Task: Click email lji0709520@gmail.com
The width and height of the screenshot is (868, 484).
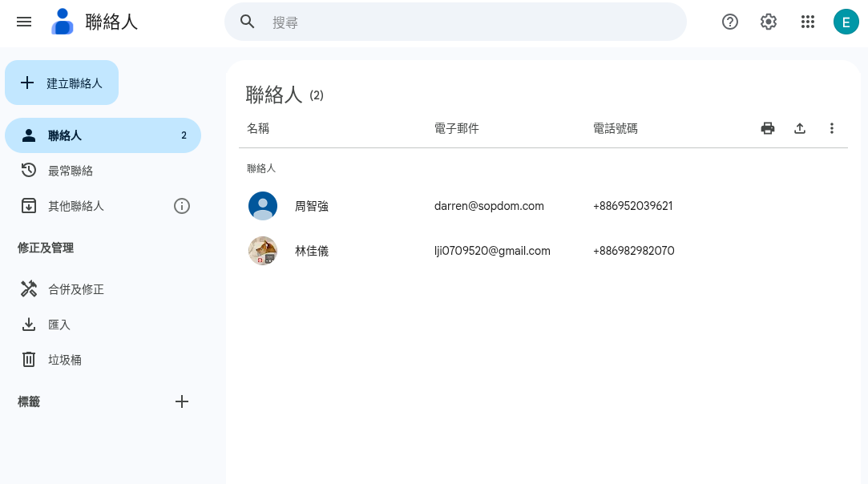Action: pyautogui.click(x=492, y=251)
